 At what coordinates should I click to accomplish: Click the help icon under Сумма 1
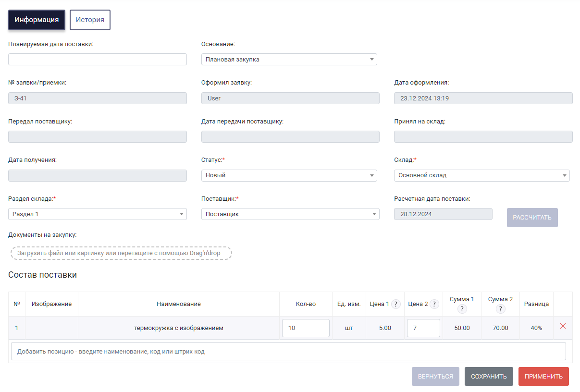pos(462,309)
